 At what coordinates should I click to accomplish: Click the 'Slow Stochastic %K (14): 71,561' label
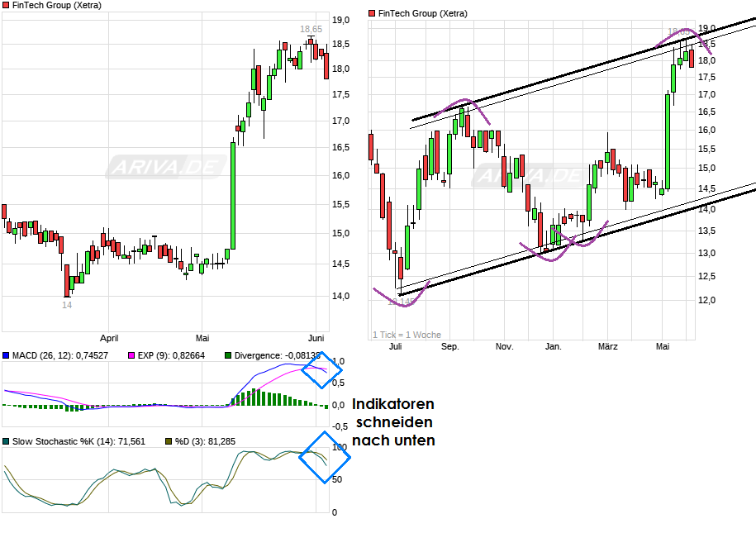pyautogui.click(x=78, y=441)
